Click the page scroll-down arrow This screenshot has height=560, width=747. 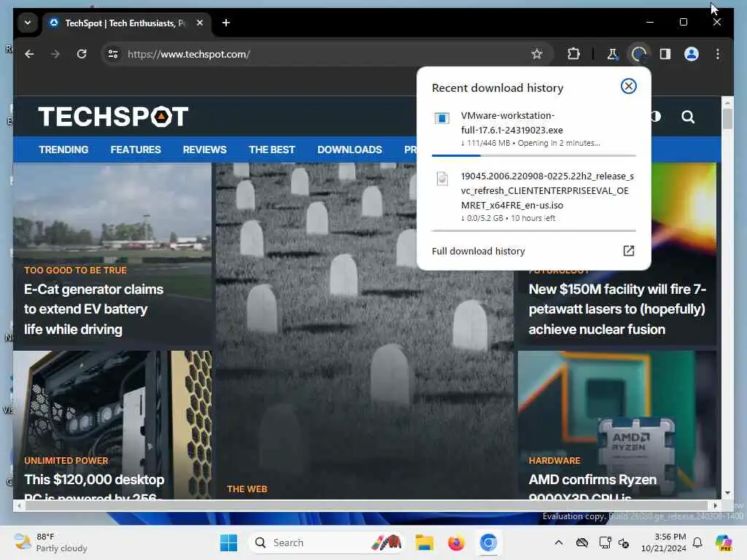coord(727,494)
